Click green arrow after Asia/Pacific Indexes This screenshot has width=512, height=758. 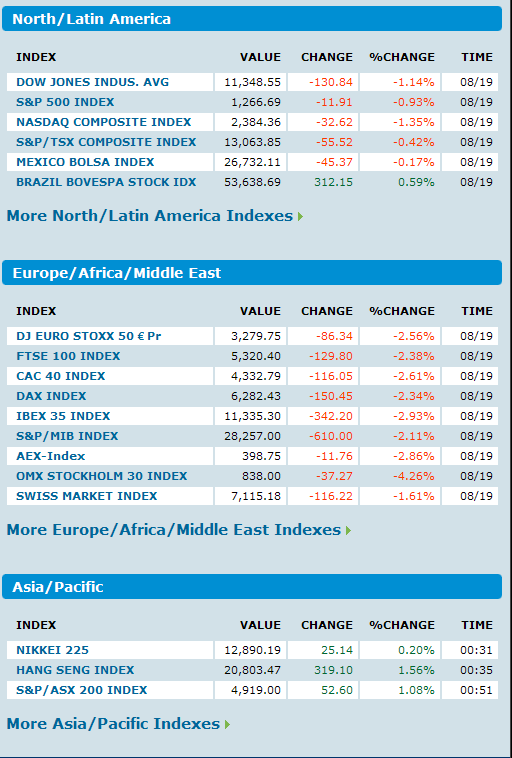227,725
